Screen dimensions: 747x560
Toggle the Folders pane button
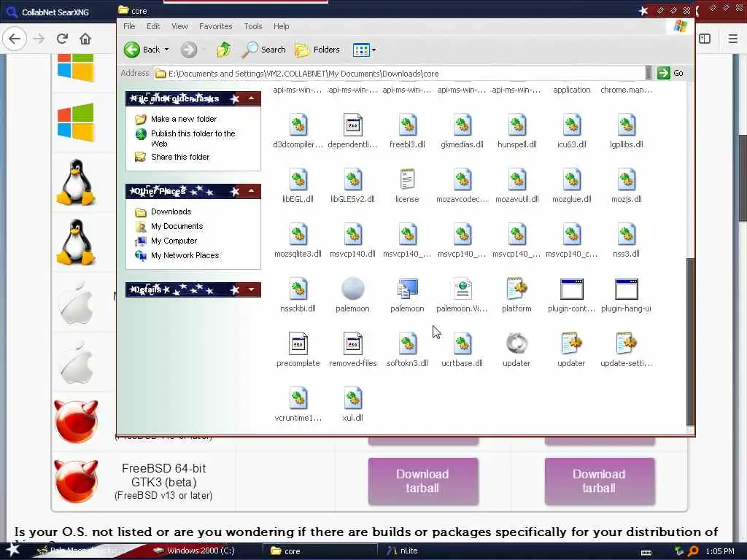[x=317, y=50]
